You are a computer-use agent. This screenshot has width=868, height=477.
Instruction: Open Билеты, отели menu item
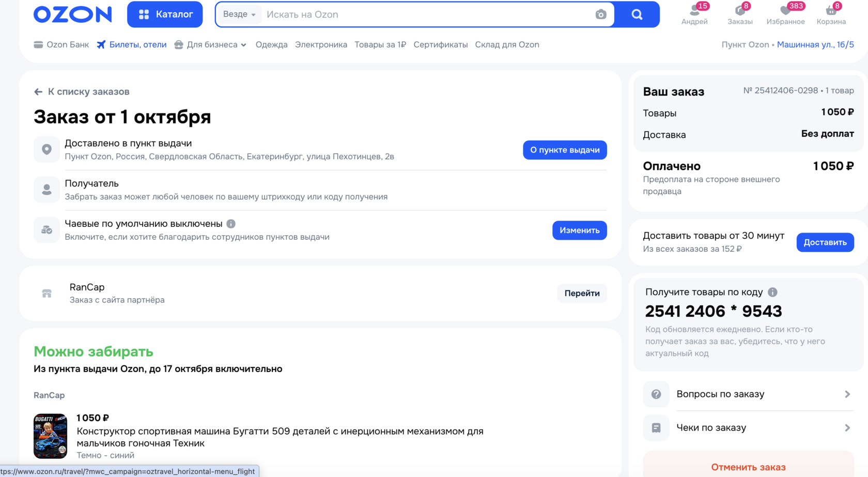coord(131,44)
